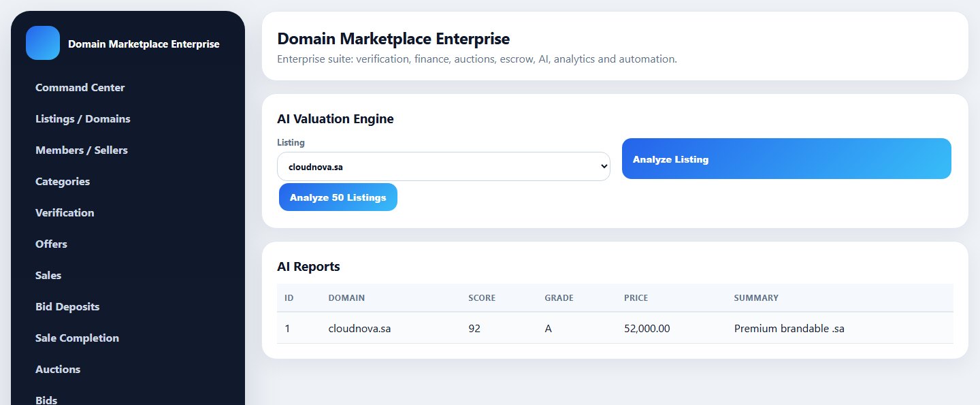Screen dimensions: 980x405
Task: Open Sales in sidebar
Action: (48, 276)
